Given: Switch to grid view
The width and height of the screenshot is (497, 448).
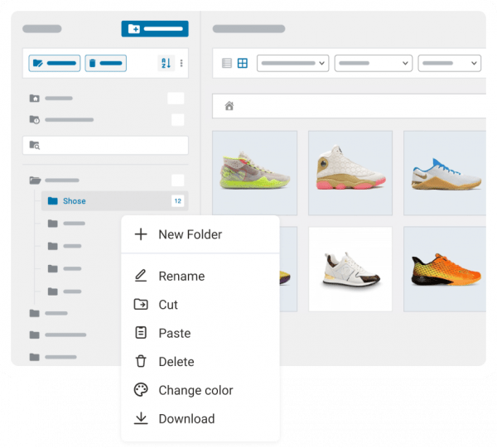Looking at the screenshot, I should (x=243, y=63).
